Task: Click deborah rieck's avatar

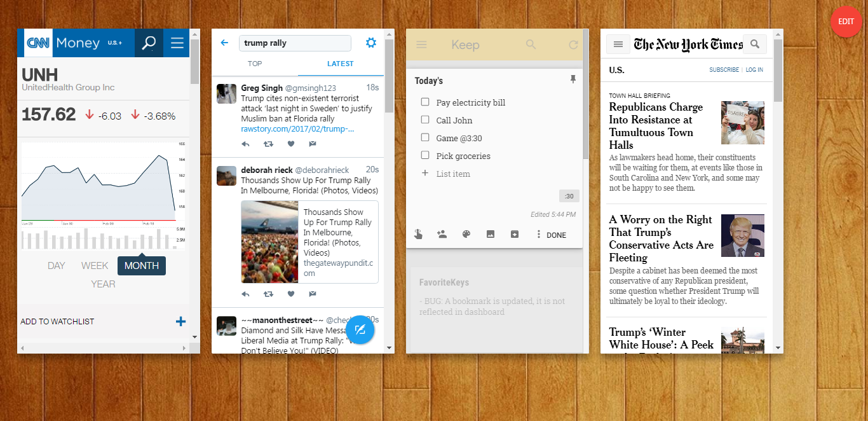Action: click(x=227, y=176)
